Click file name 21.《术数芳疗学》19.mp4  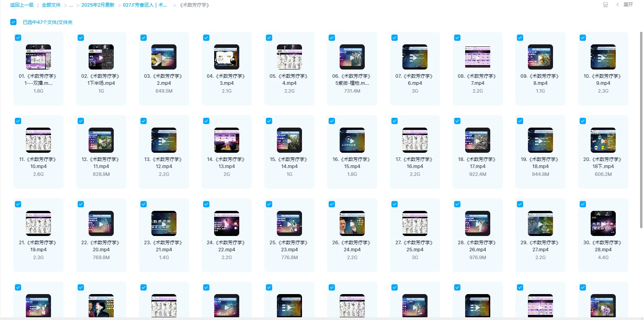(x=38, y=246)
